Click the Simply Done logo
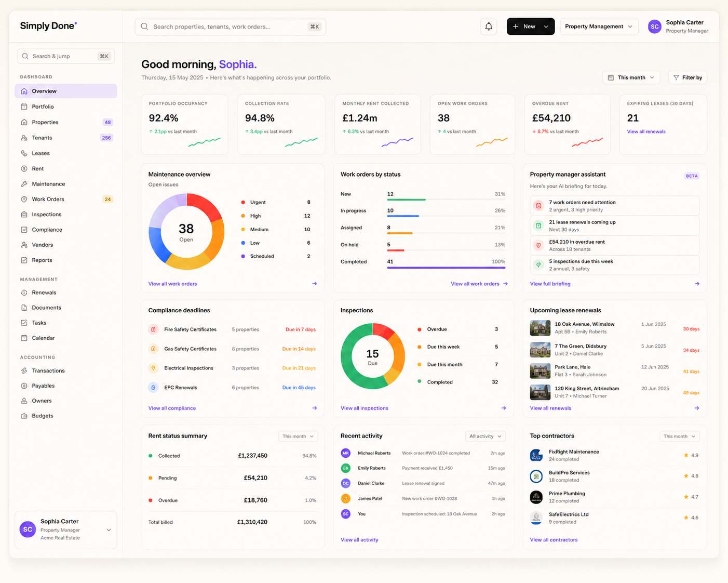Screen dimensions: 728x583 pyautogui.click(x=48, y=26)
